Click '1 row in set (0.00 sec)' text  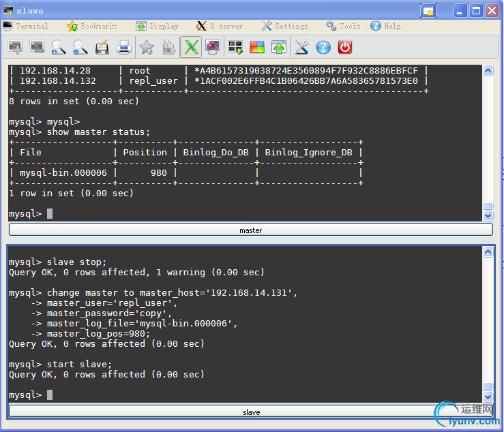71,194
